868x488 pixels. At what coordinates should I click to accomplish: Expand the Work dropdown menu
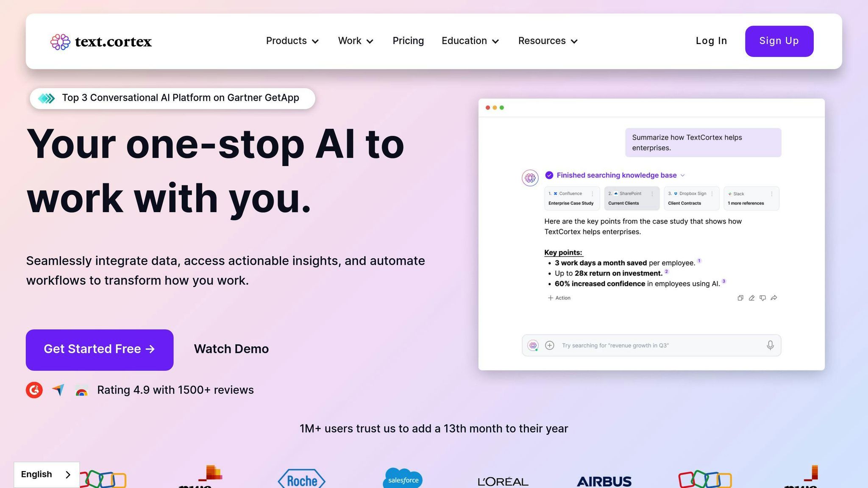pos(356,41)
